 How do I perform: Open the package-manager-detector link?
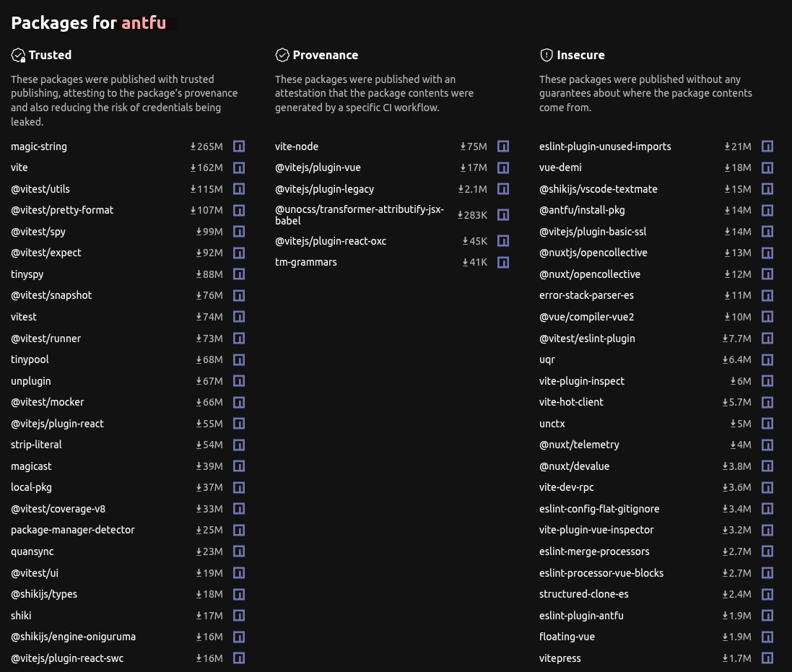(x=73, y=530)
